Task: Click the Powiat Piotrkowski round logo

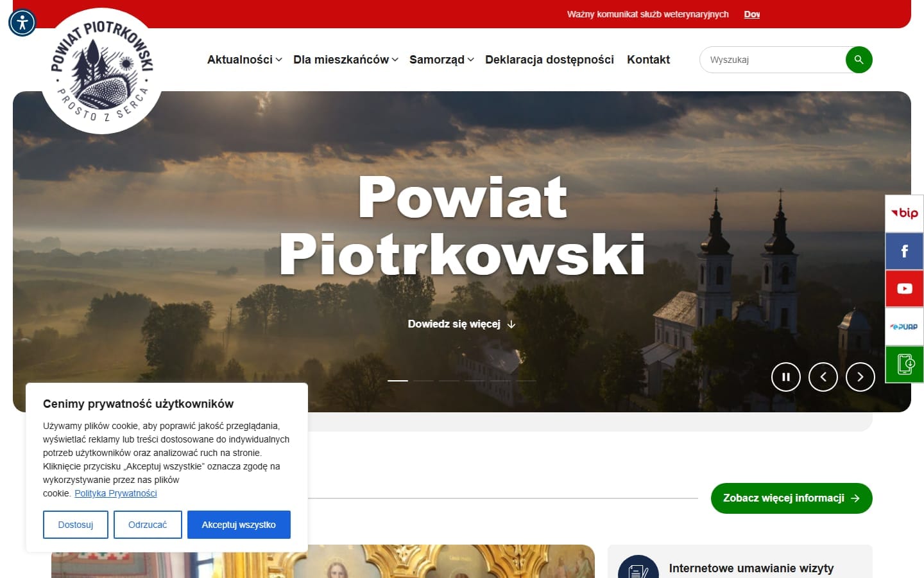Action: 101,71
